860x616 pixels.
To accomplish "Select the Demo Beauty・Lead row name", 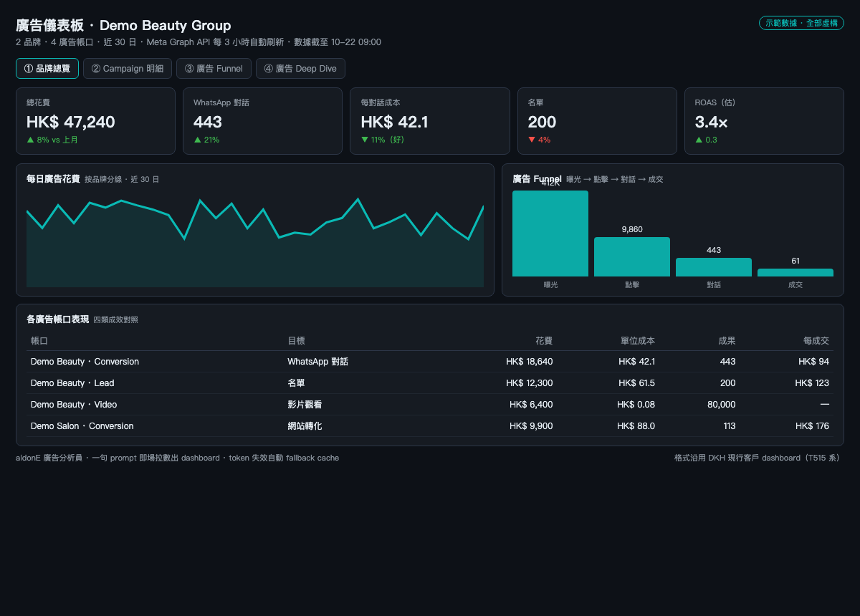I will pyautogui.click(x=72, y=383).
